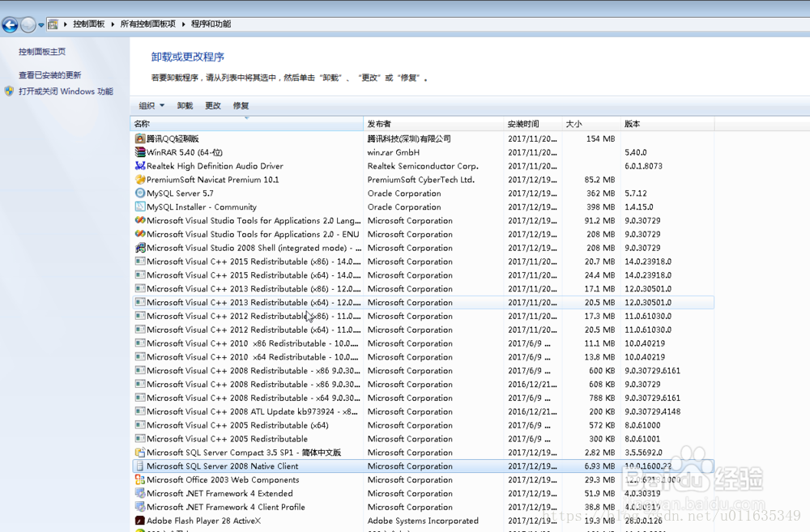810x532 pixels.
Task: Expand arrow after 所有控制面板项 in breadcrumb
Action: [183, 23]
